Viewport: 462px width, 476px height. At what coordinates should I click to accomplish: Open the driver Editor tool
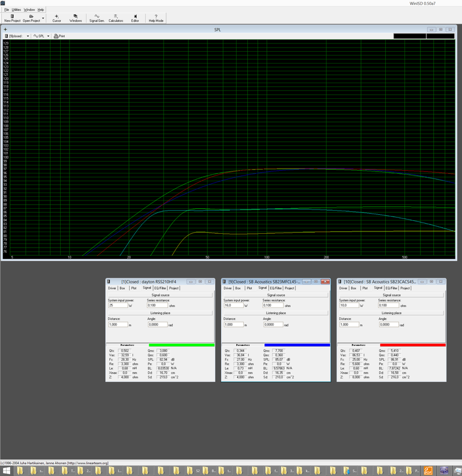point(135,18)
